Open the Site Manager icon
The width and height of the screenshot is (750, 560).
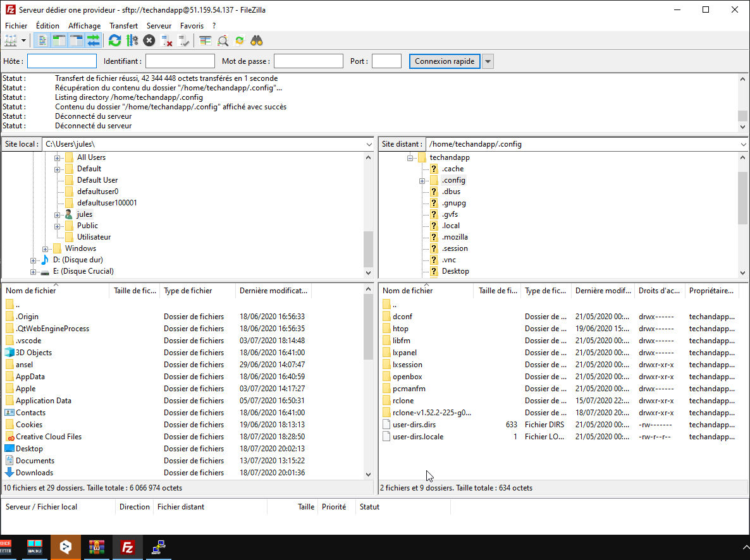pos(11,40)
